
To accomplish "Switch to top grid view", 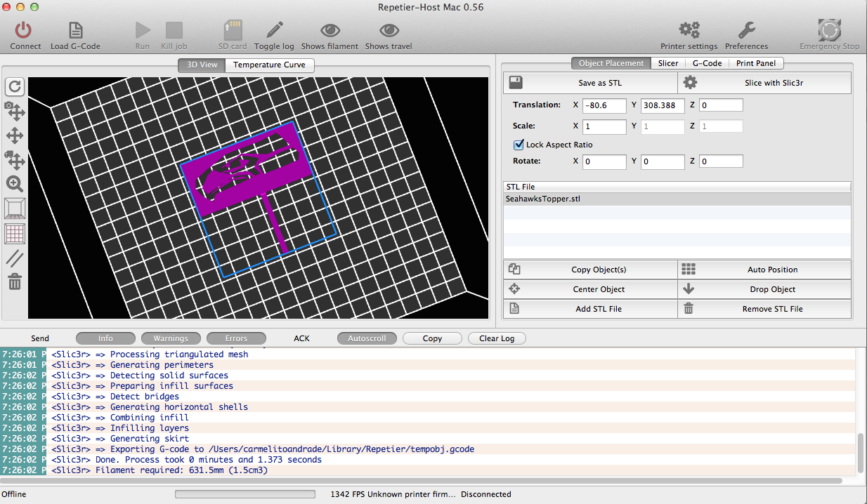I will coord(15,234).
